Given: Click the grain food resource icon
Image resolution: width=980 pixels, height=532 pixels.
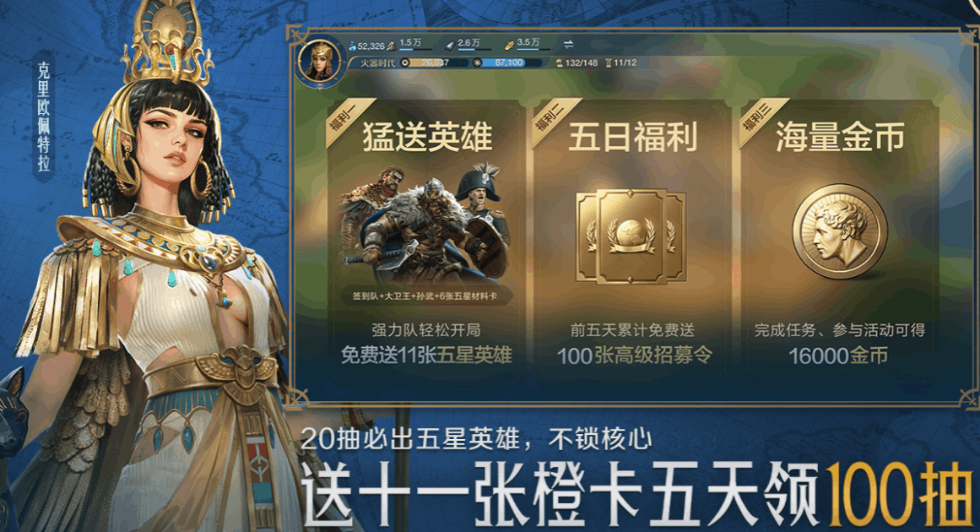Looking at the screenshot, I should click(509, 45).
